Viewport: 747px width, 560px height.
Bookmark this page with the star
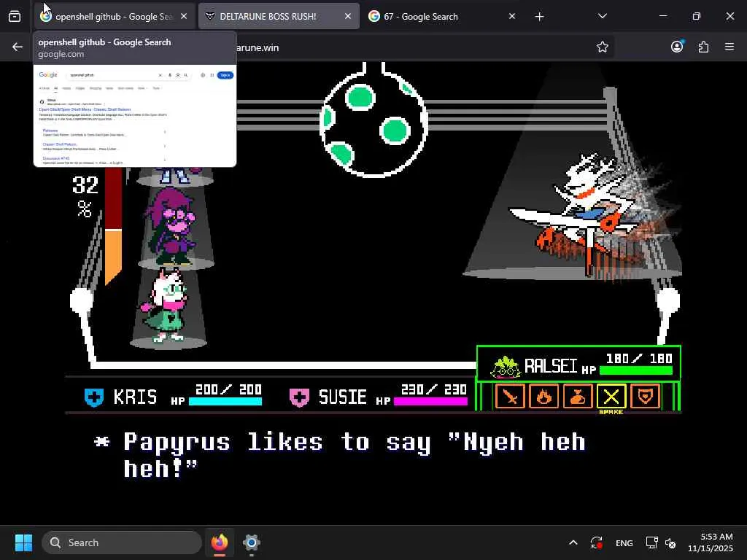point(602,47)
